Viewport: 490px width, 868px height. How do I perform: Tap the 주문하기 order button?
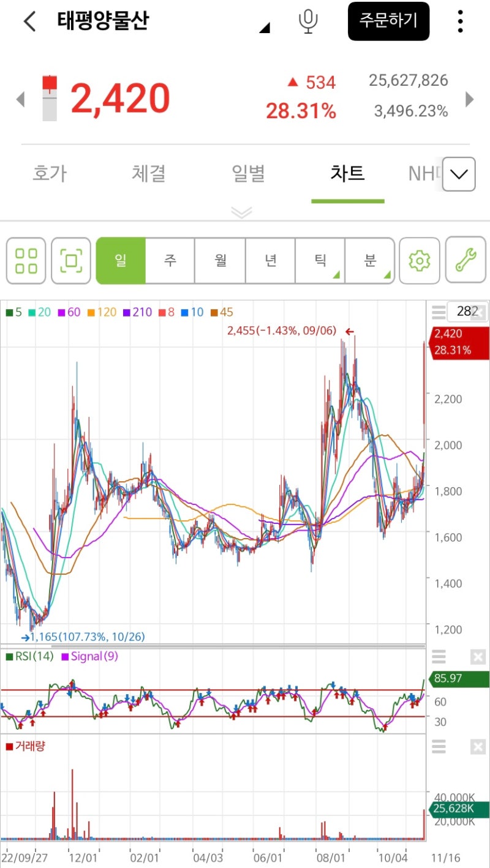[x=388, y=21]
